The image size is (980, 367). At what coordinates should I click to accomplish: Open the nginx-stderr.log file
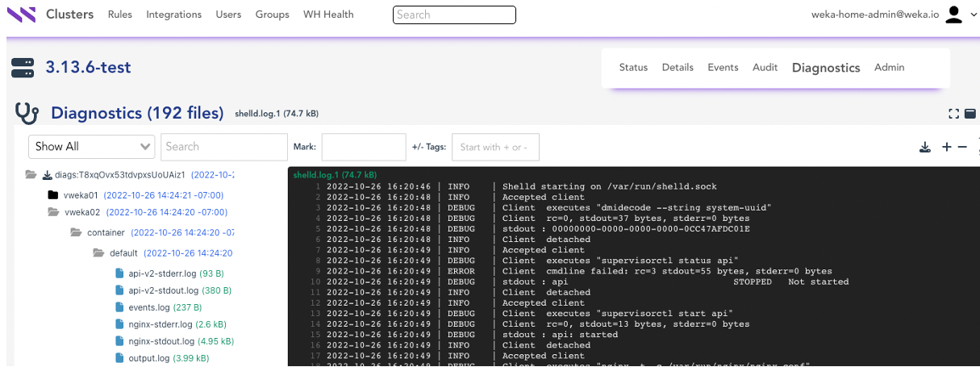click(160, 324)
